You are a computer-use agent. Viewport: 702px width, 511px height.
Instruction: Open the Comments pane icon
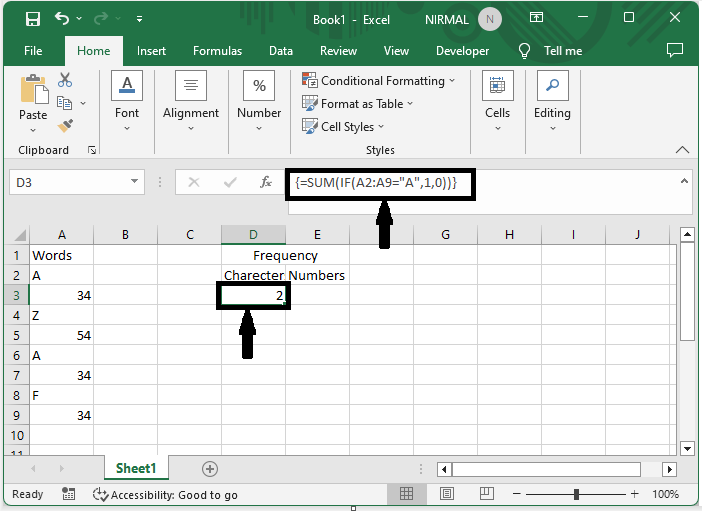pyautogui.click(x=675, y=50)
